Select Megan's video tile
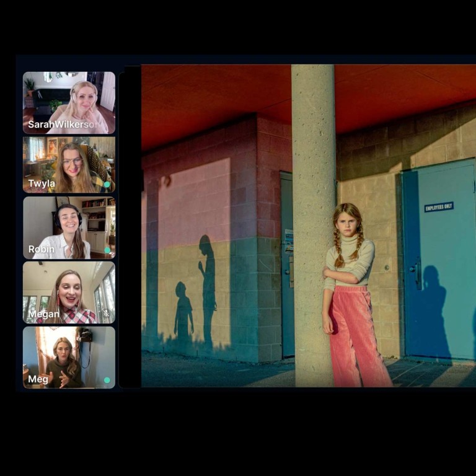476x476 pixels. pos(69,293)
